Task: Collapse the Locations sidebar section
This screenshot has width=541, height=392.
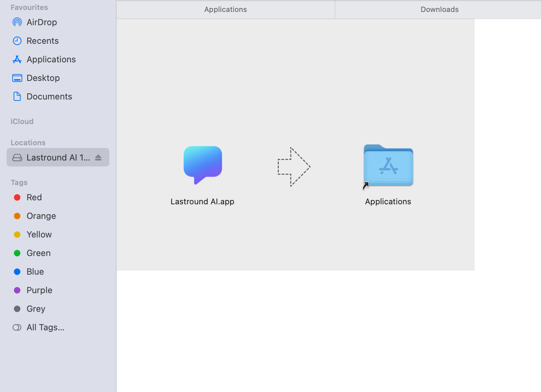Action: click(28, 143)
